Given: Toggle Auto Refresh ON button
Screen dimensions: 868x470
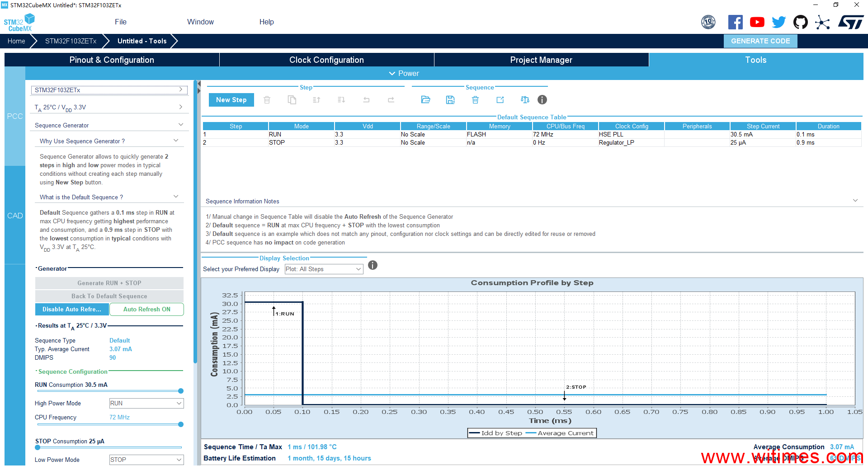Looking at the screenshot, I should [146, 310].
